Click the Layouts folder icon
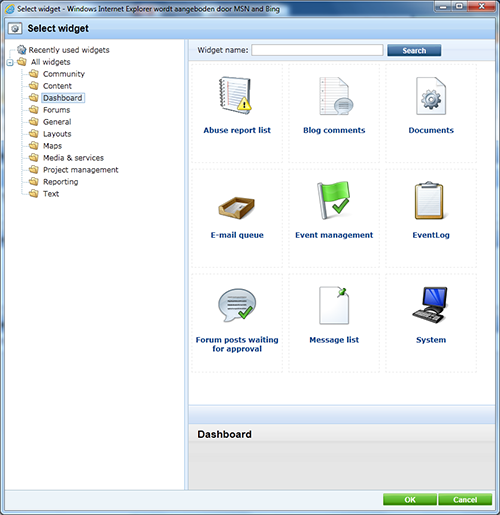Screen dimensions: 500x515 click(x=34, y=134)
